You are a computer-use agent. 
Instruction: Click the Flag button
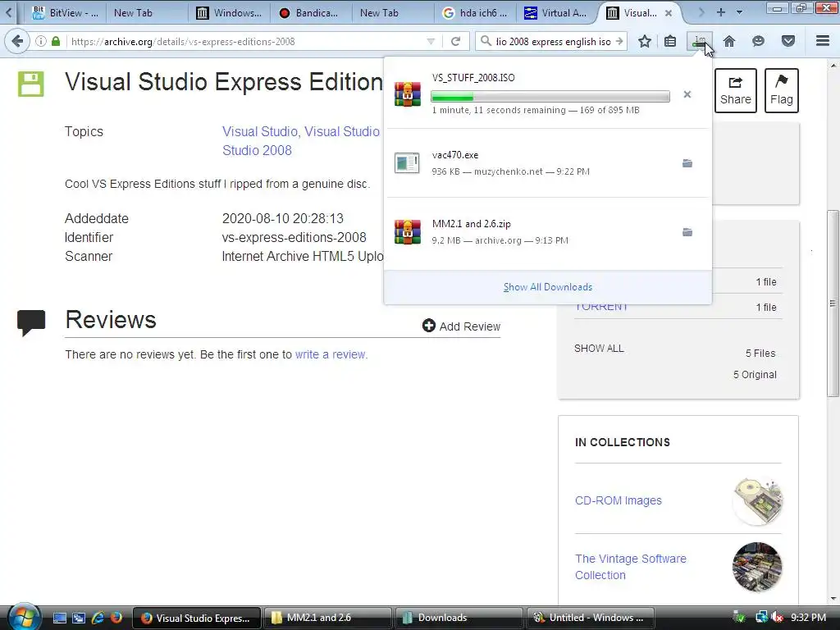(x=782, y=90)
